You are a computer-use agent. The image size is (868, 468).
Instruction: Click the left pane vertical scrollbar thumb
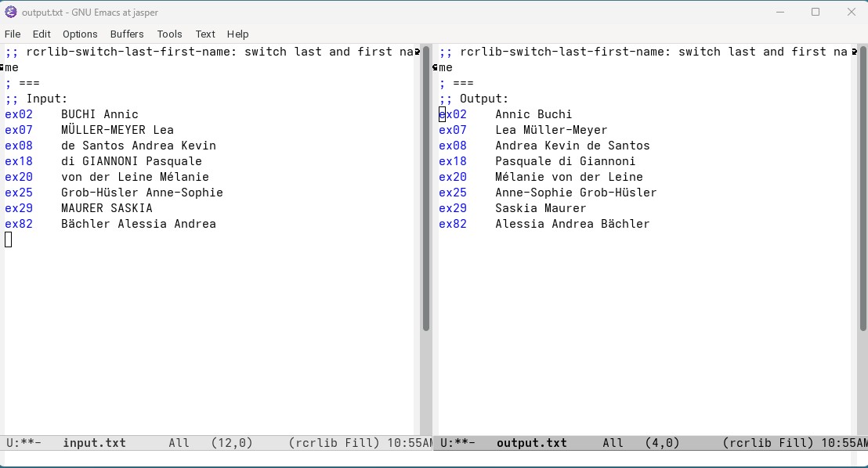click(426, 188)
